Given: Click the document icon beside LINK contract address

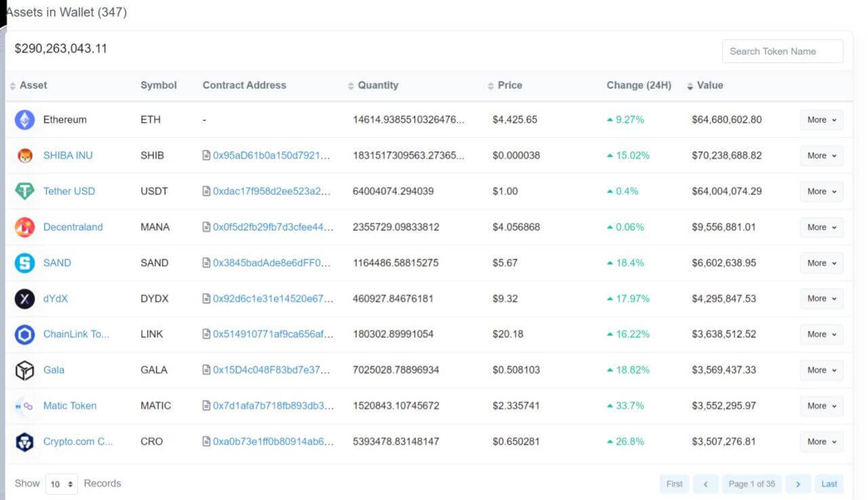Looking at the screenshot, I should click(x=206, y=334).
